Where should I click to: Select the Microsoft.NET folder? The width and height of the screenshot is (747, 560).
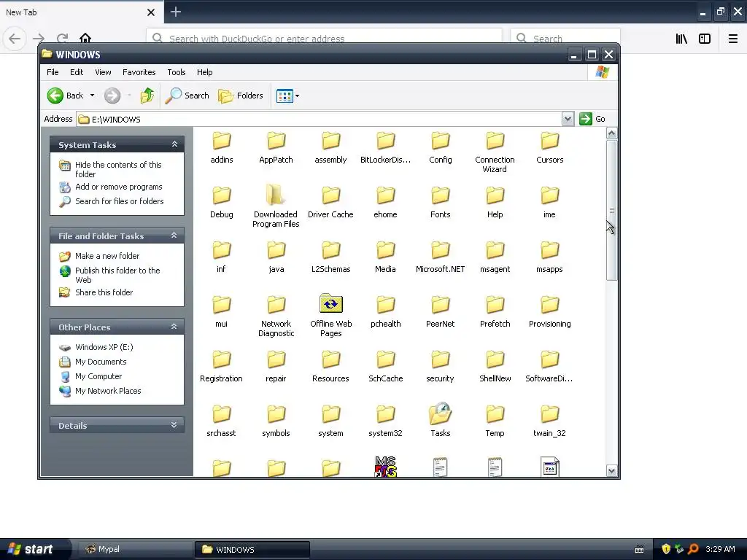click(x=440, y=257)
